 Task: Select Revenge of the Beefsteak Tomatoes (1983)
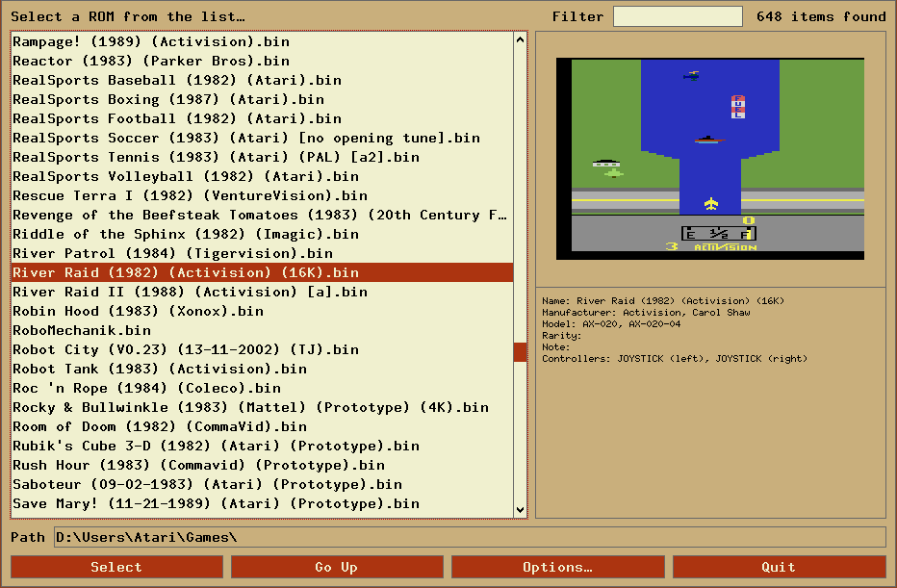pyautogui.click(x=262, y=215)
